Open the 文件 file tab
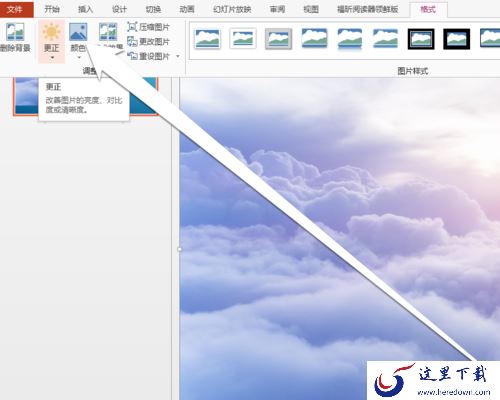 point(16,9)
